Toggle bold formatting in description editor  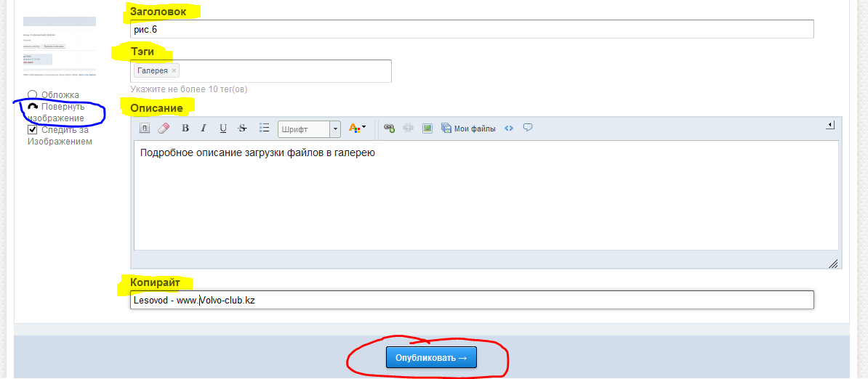pyautogui.click(x=185, y=129)
